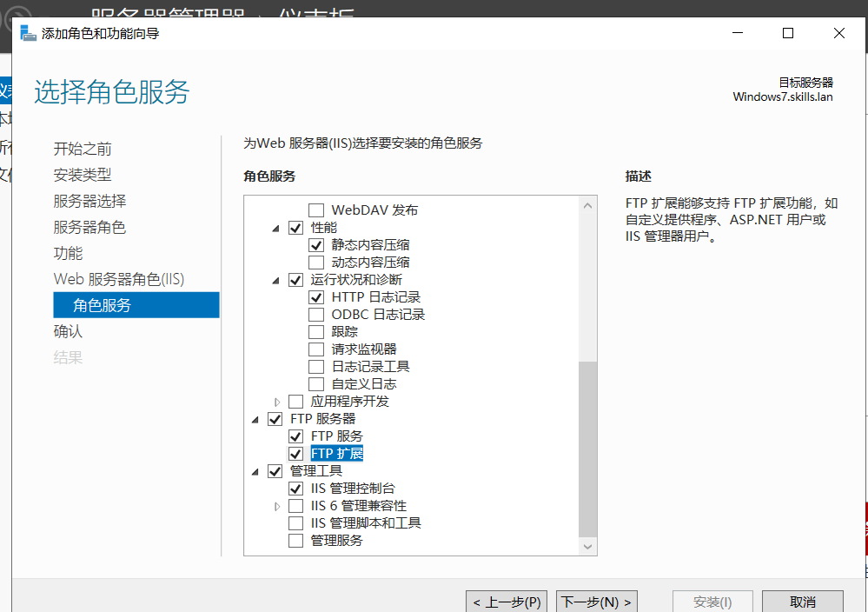Image resolution: width=868 pixels, height=612 pixels.
Task: Toggle 动态内容压缩 checkbox
Action: click(316, 263)
